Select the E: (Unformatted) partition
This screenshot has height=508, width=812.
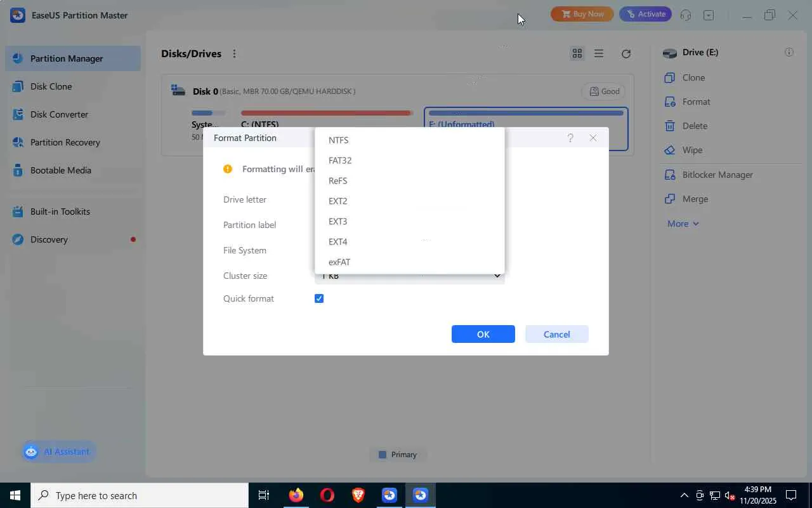click(526, 128)
